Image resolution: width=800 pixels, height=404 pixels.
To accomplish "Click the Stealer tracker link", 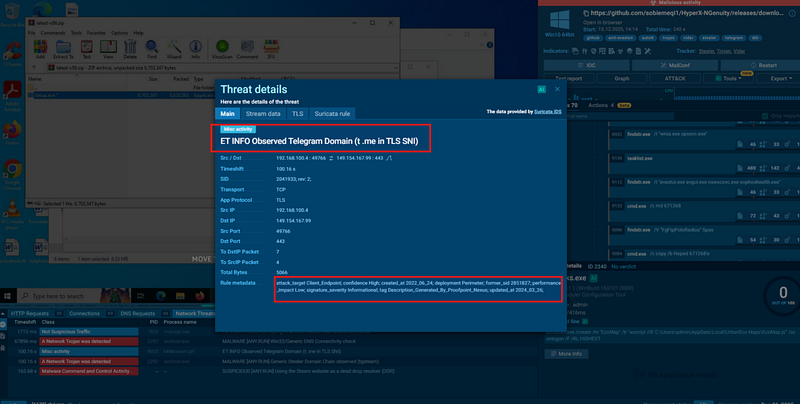I will [706, 51].
